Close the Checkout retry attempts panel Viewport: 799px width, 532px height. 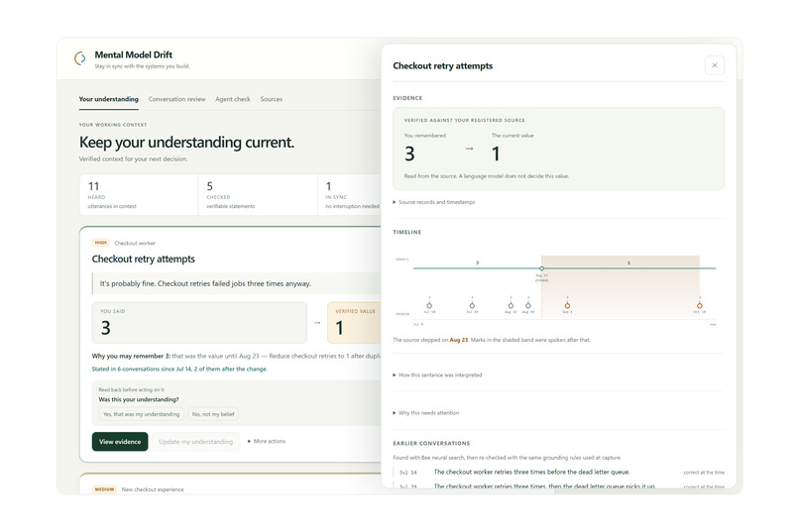[715, 65]
